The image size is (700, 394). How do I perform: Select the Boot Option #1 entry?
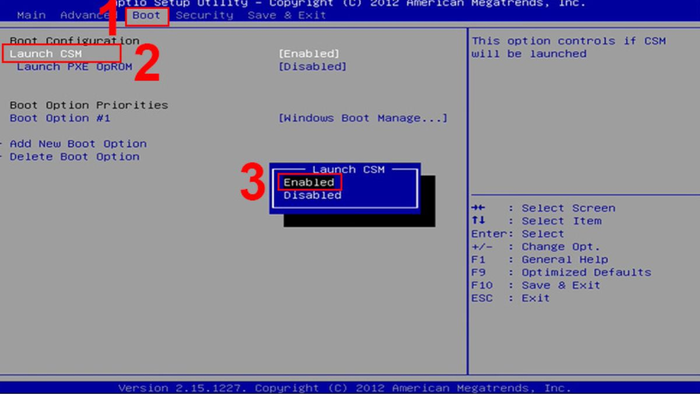60,118
